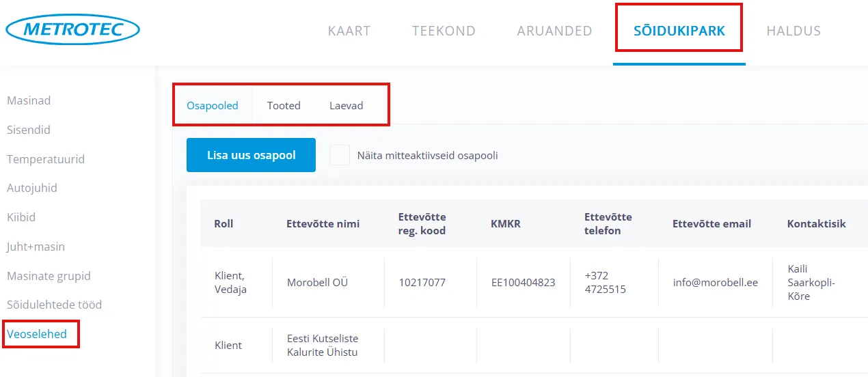The width and height of the screenshot is (868, 377).
Task: Select the SÕIDUKIPARK tab
Action: point(679,31)
